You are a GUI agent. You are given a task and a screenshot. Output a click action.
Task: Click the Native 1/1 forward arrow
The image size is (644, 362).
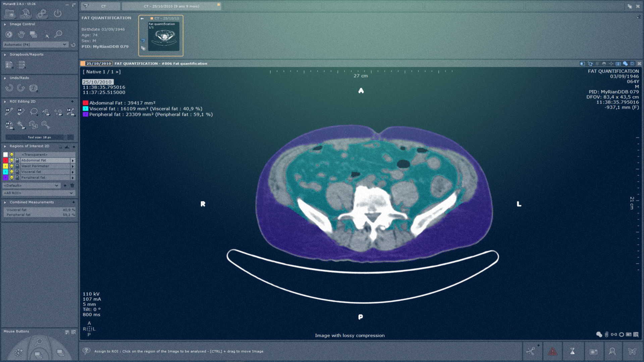pos(117,71)
